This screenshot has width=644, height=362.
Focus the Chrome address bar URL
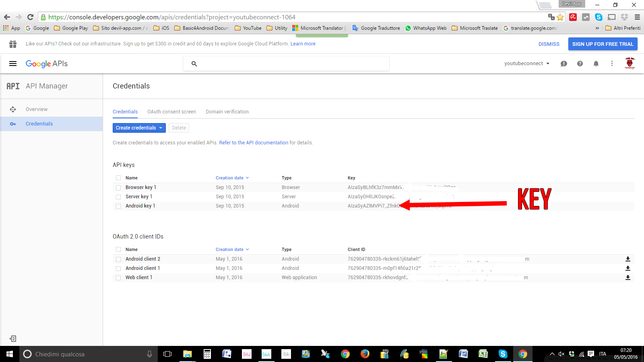point(172,17)
